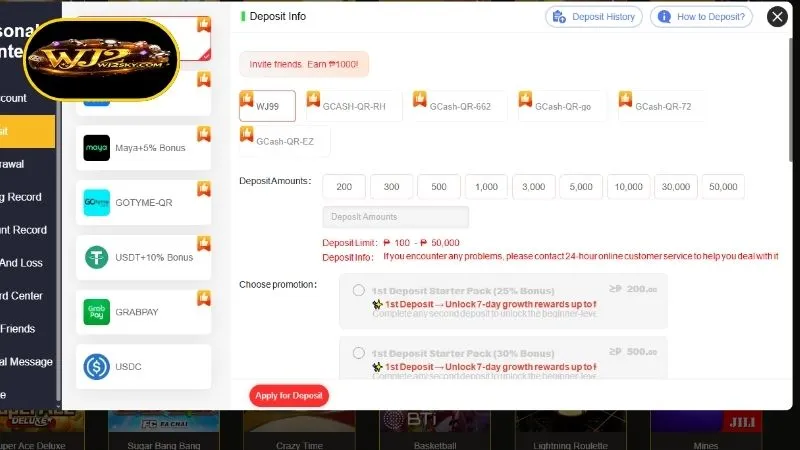Choose GRABPAY payment method
The height and width of the screenshot is (450, 800).
point(143,312)
